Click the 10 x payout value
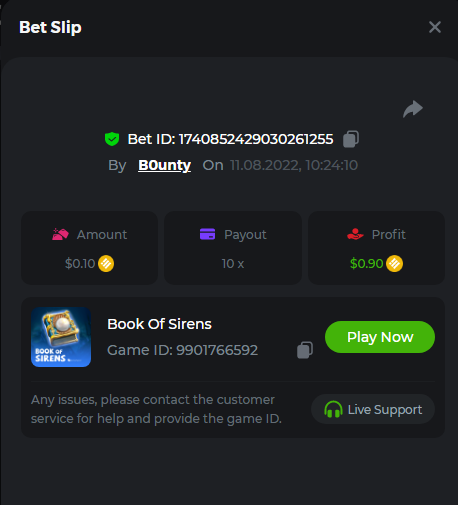 tap(233, 264)
